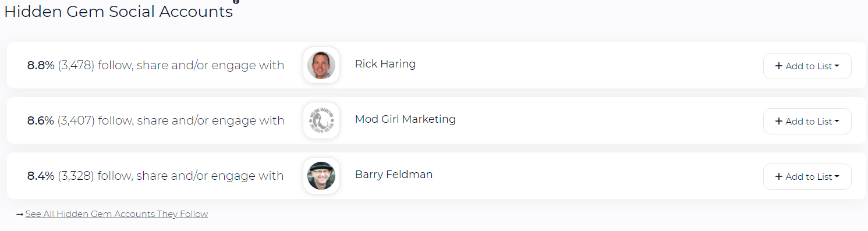Click the info icon beside Hidden Gem heading

[x=236, y=2]
